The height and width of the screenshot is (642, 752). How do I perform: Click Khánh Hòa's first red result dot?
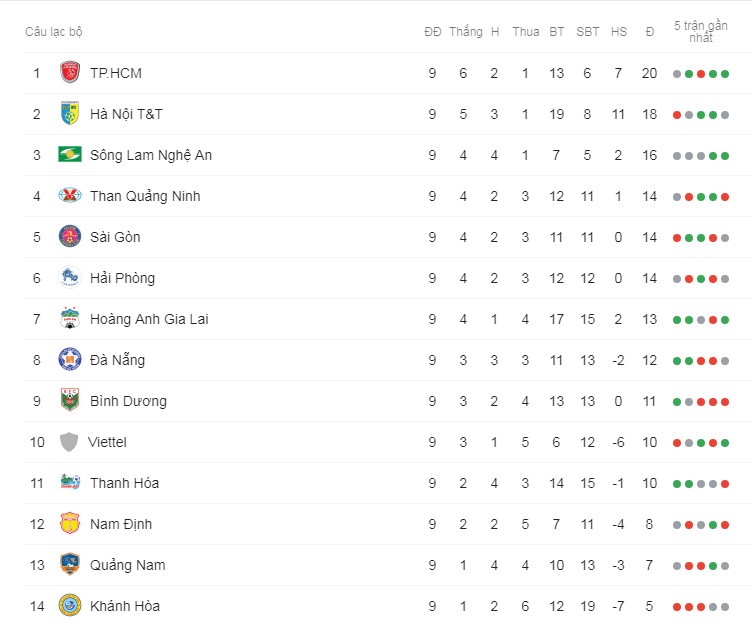(677, 607)
